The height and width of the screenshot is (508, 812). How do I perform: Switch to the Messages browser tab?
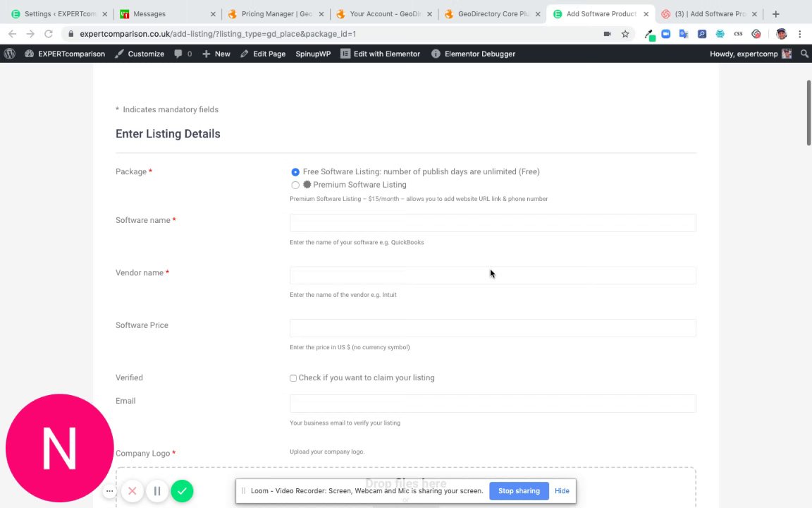pos(149,14)
